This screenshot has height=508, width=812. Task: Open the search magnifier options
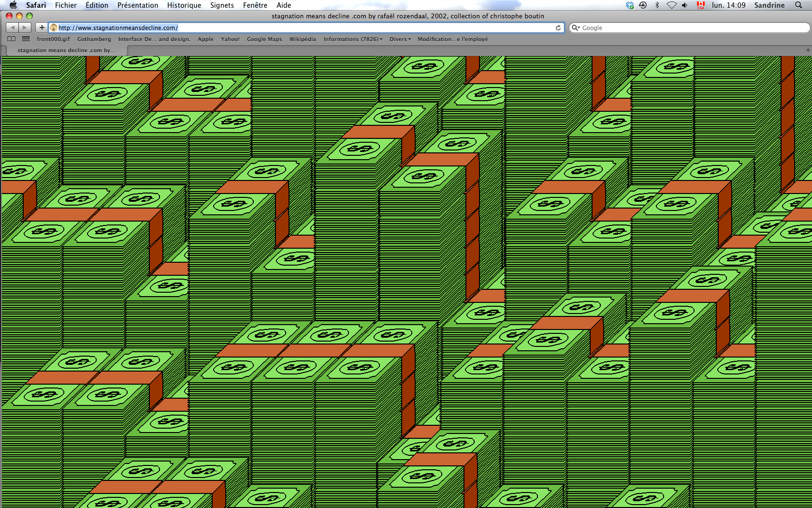coord(576,28)
